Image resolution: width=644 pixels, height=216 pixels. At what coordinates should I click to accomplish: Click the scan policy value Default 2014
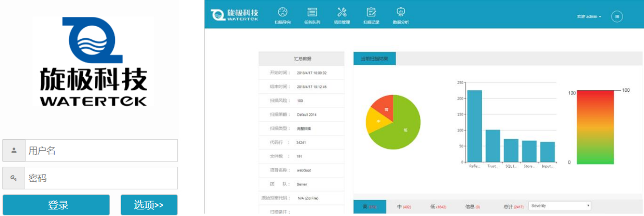pos(307,115)
